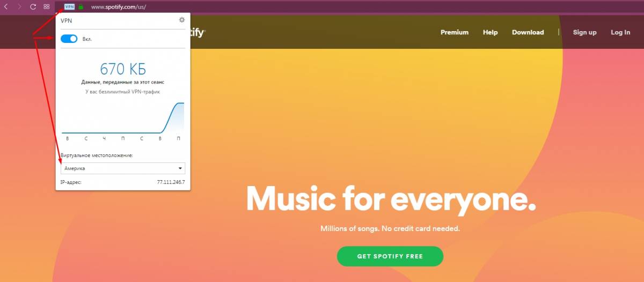Click the green secure padlock icon
The image size is (644, 282).
tap(80, 7)
